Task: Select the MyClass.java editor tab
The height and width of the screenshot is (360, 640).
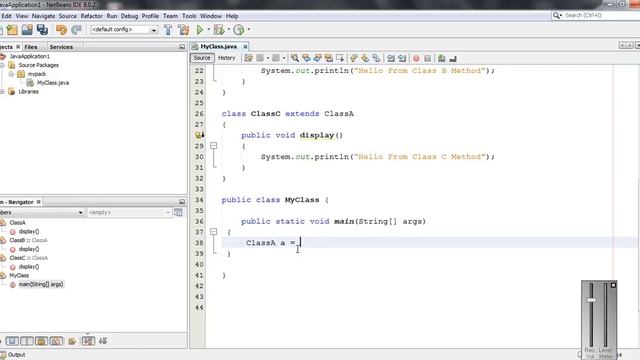Action: click(218, 47)
